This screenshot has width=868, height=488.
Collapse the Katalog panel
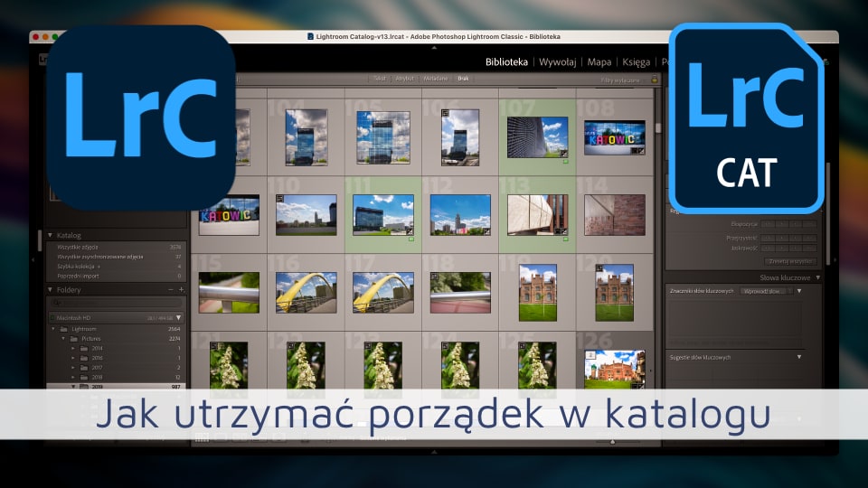(x=51, y=234)
